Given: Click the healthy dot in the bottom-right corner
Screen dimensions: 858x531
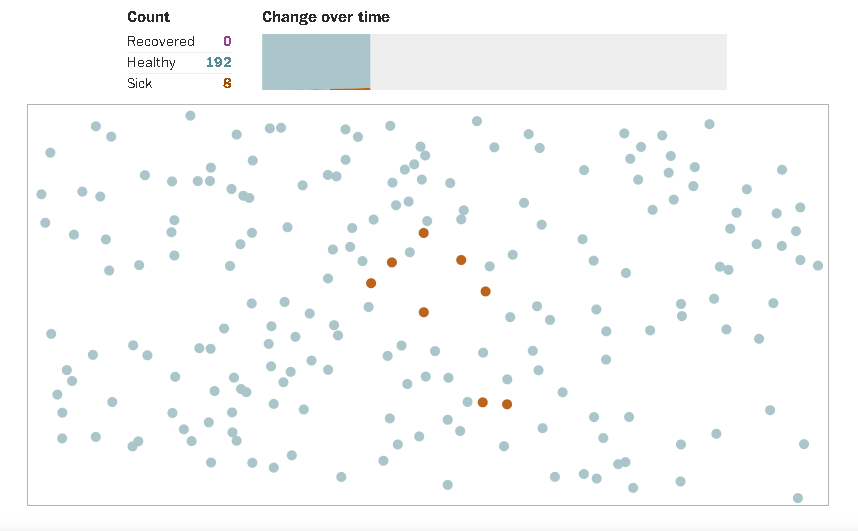Looking at the screenshot, I should coord(798,497).
